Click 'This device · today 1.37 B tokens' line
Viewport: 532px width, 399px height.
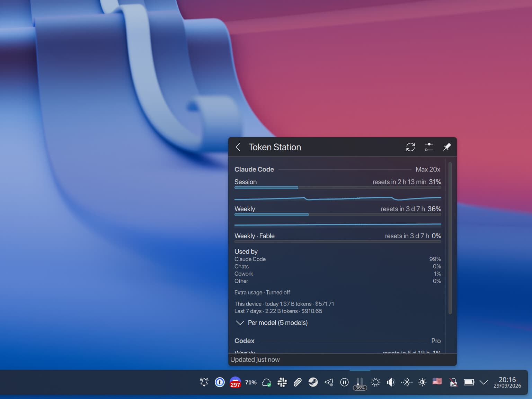pyautogui.click(x=284, y=304)
